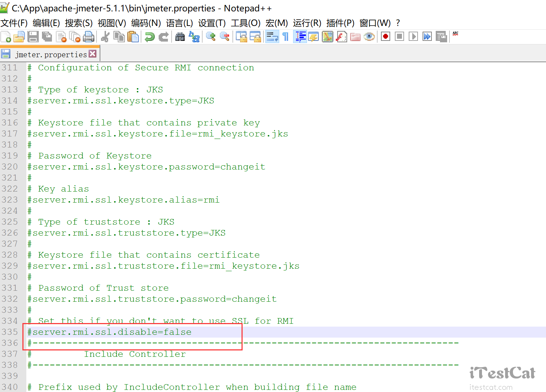Open the 窗口(W) menu

click(375, 23)
